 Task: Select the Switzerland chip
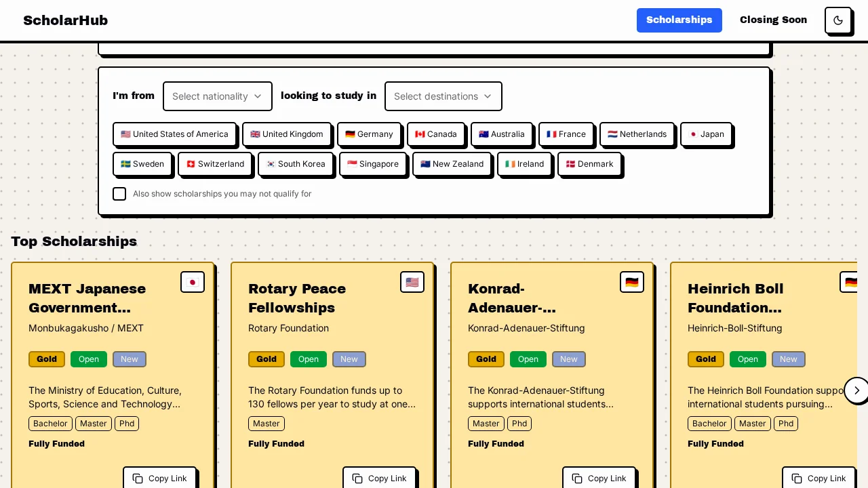pos(215,164)
